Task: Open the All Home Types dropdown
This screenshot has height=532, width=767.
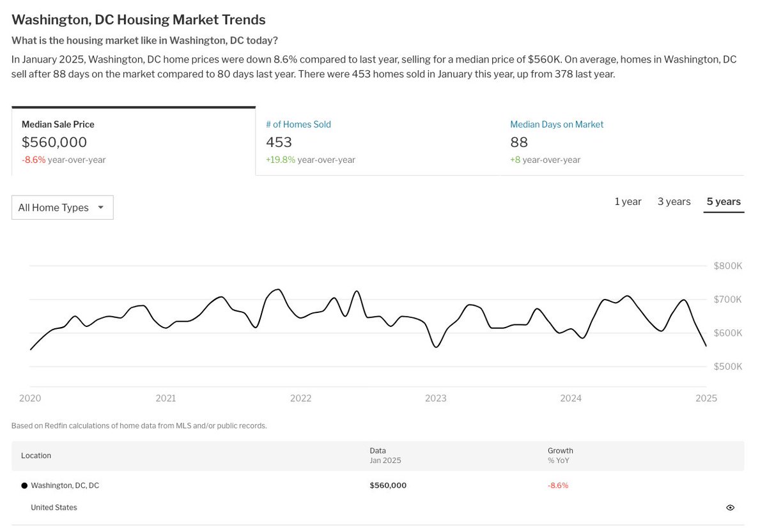Action: coord(62,208)
